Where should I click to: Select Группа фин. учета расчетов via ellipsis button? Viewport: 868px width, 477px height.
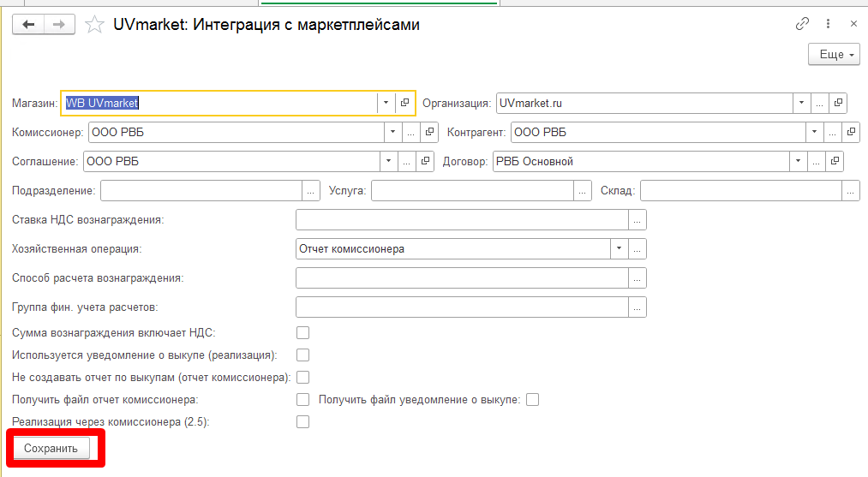click(638, 307)
